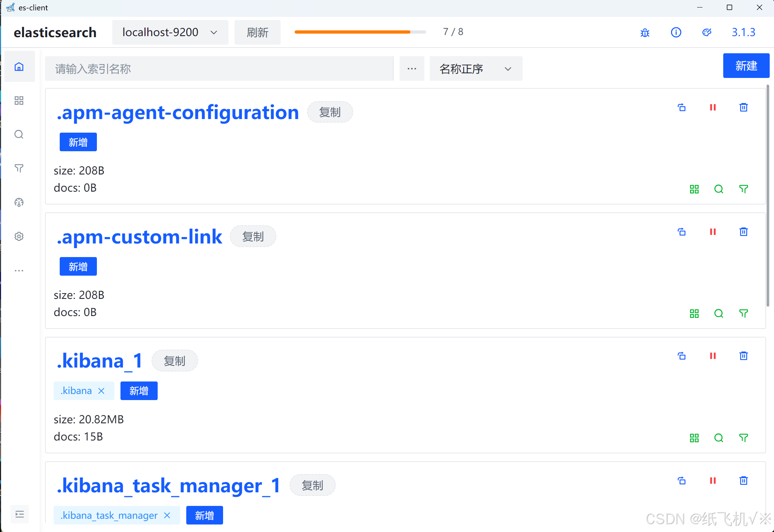Expand the sidebar menu at bottom
The image size is (774, 532).
pos(20,514)
